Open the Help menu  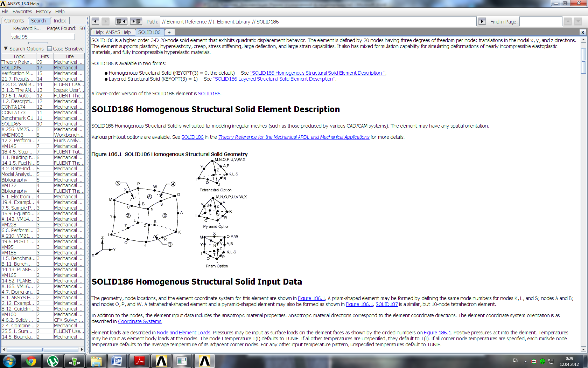pos(60,12)
